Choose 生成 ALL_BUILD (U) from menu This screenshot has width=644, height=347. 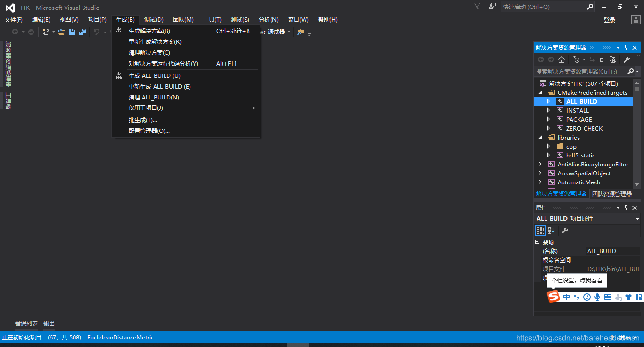186,76
